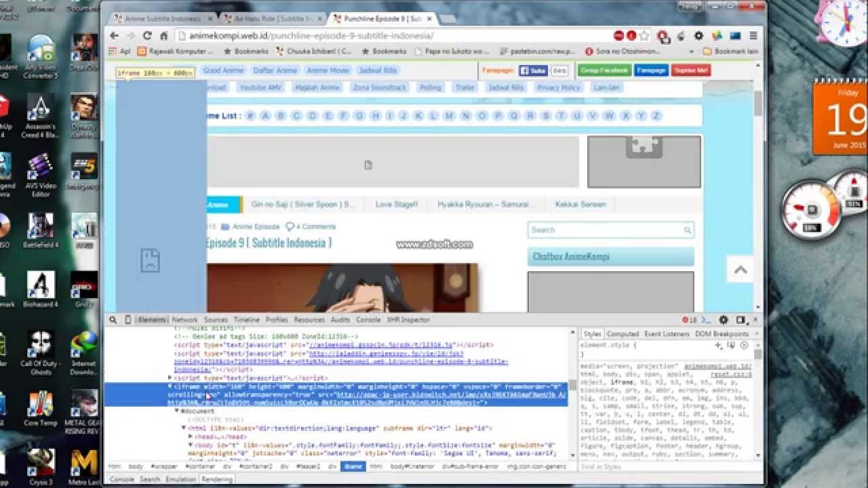Open the Apl apps shortcut in the bookmarks bar
Screen dimensions: 868x488
(x=120, y=51)
